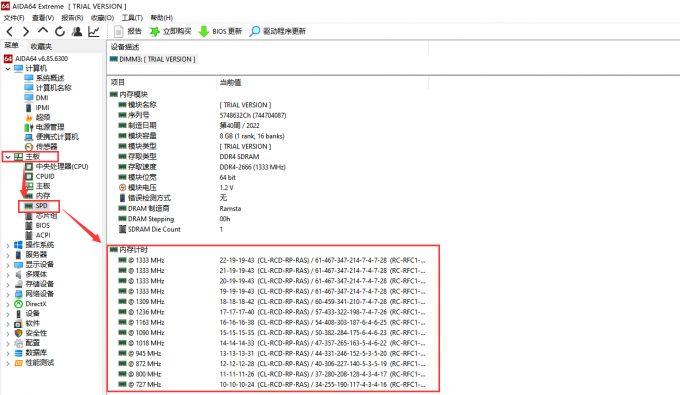Click the BIOS 更新 button

point(220,31)
